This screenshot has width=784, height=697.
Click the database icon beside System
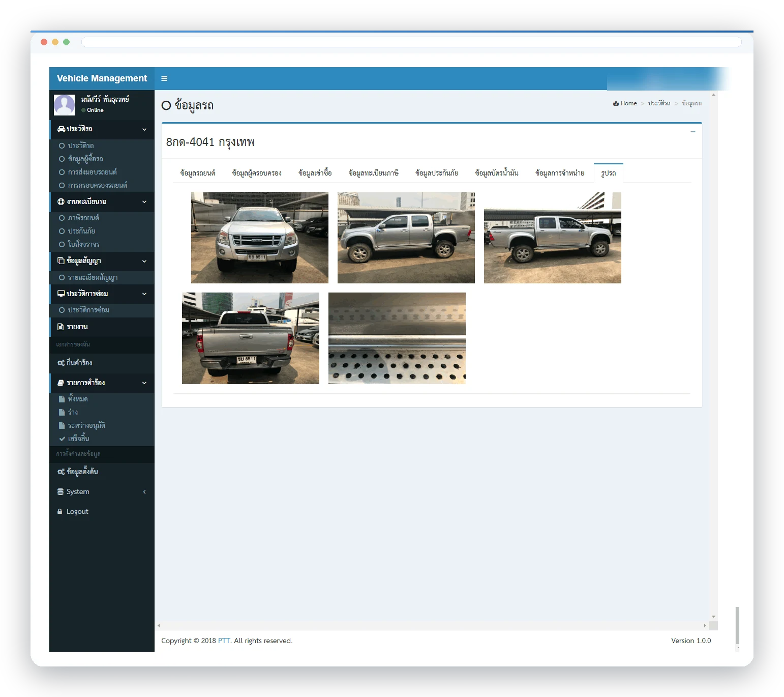(x=61, y=492)
